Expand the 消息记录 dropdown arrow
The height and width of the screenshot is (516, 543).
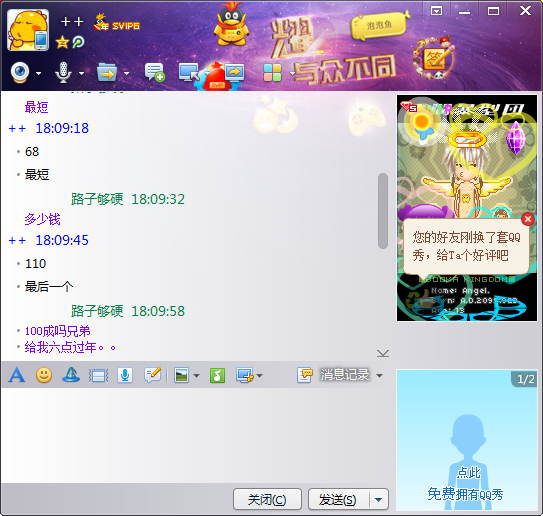click(x=380, y=375)
